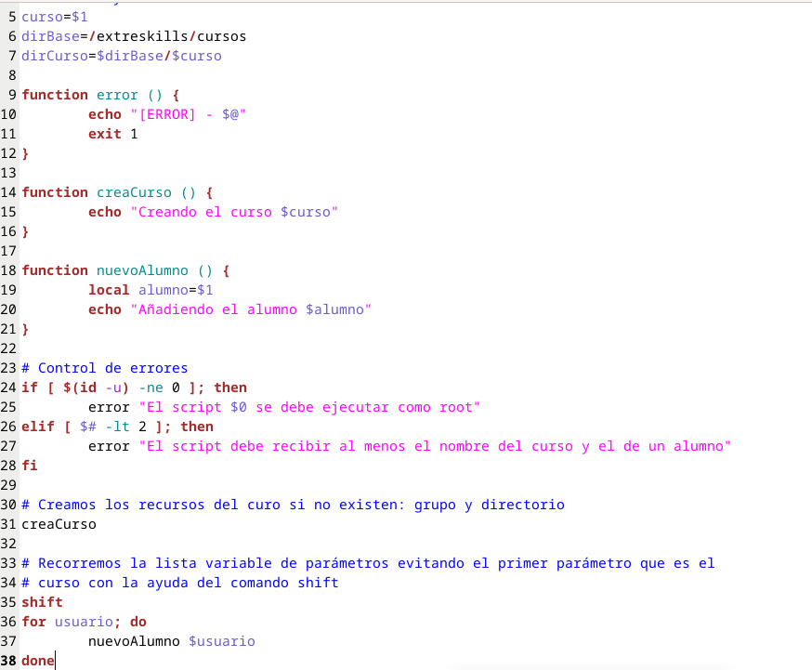Click the $usuario variable on line 37
Screen dimensions: 812x670
(x=221, y=641)
